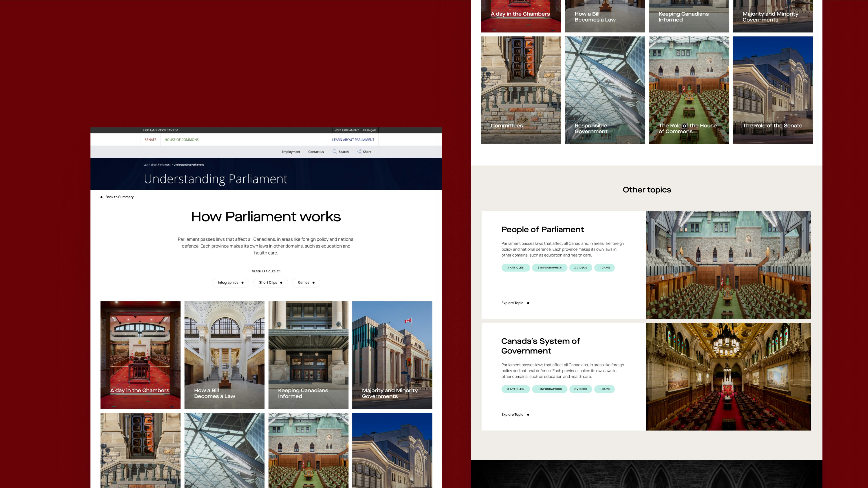Click the Understanding Parliament page title
The image size is (868, 488).
pyautogui.click(x=215, y=179)
